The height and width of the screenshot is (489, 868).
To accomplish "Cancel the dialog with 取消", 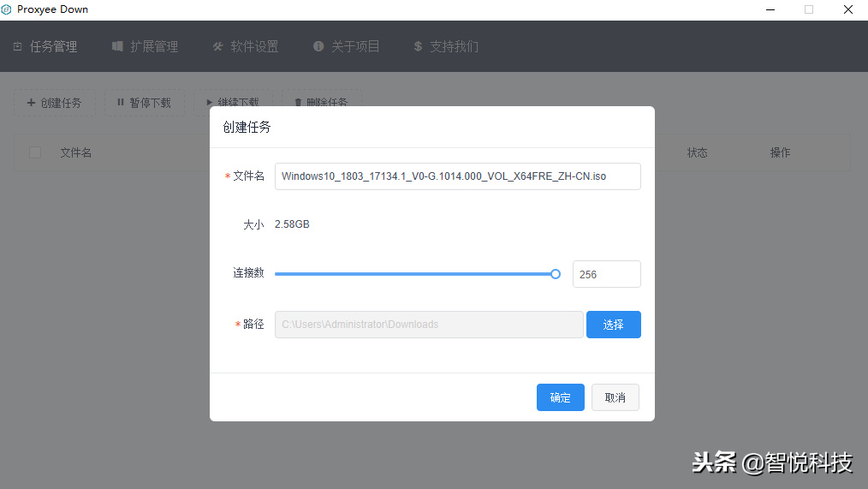I will [615, 397].
